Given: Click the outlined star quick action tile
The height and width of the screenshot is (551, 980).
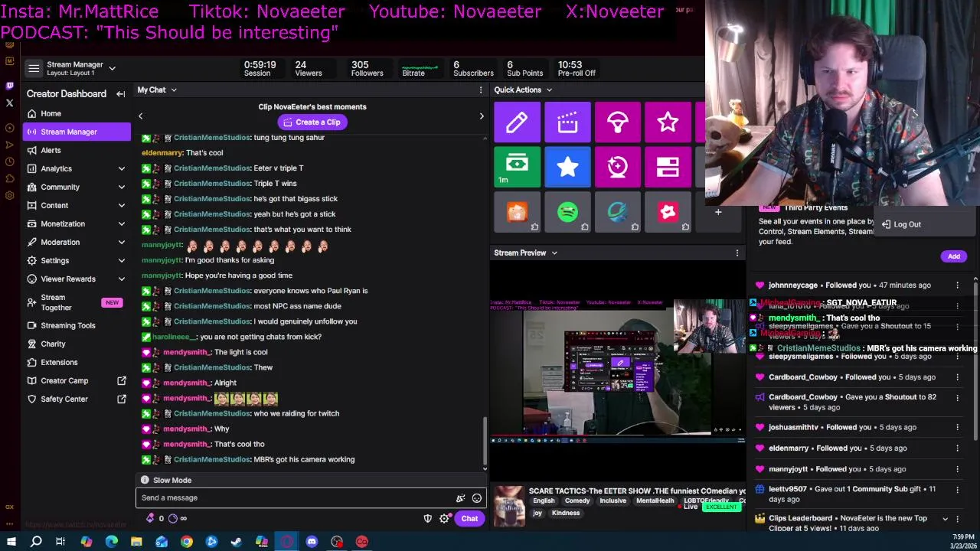Looking at the screenshot, I should click(668, 122).
